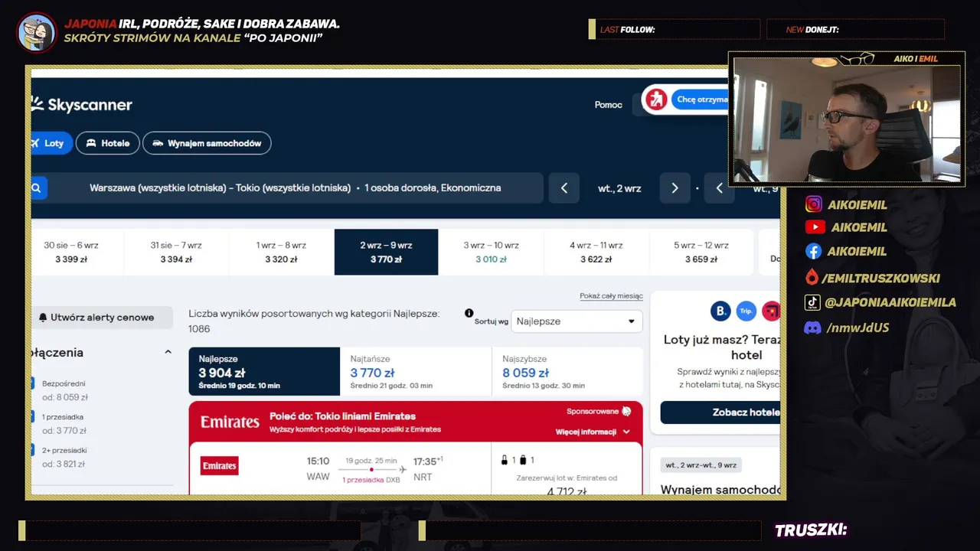Click the /nmwJdUS Discord invite text
The width and height of the screenshot is (980, 551).
point(857,328)
